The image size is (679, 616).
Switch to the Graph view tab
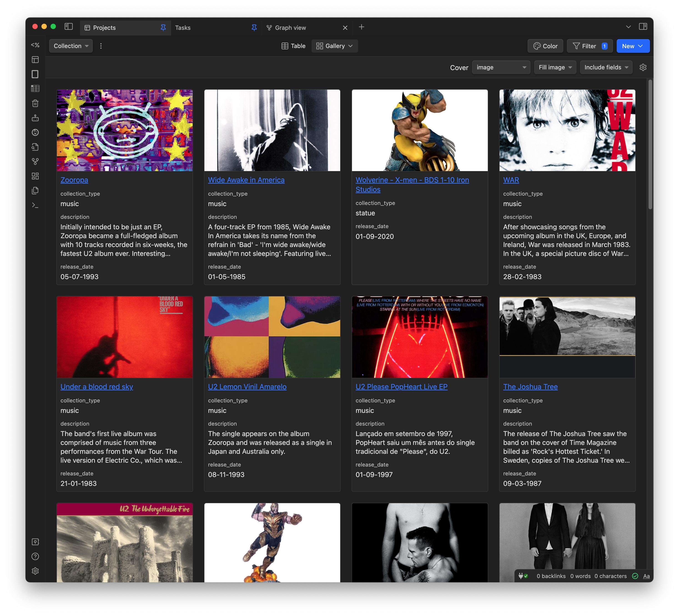(307, 28)
